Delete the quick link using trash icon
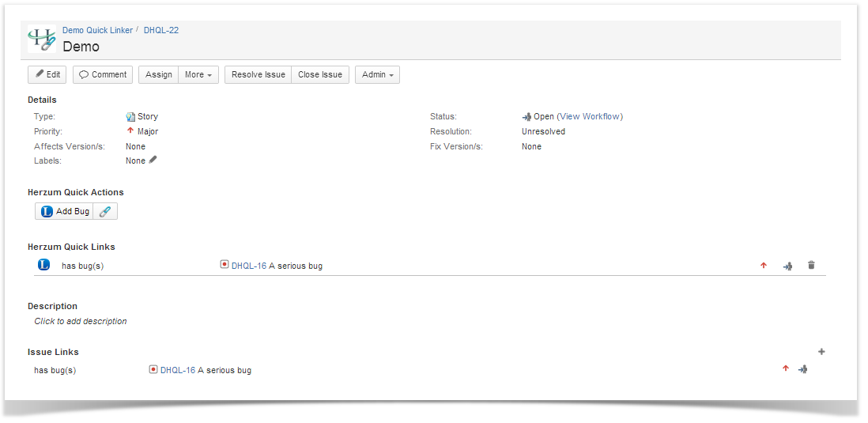Image resolution: width=868 pixels, height=423 pixels. (x=811, y=266)
